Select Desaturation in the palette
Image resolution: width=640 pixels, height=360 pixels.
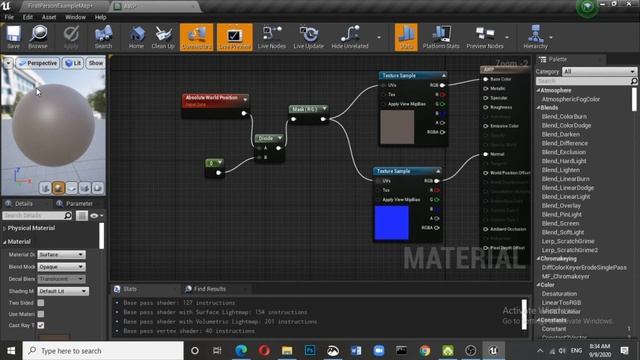tap(559, 294)
